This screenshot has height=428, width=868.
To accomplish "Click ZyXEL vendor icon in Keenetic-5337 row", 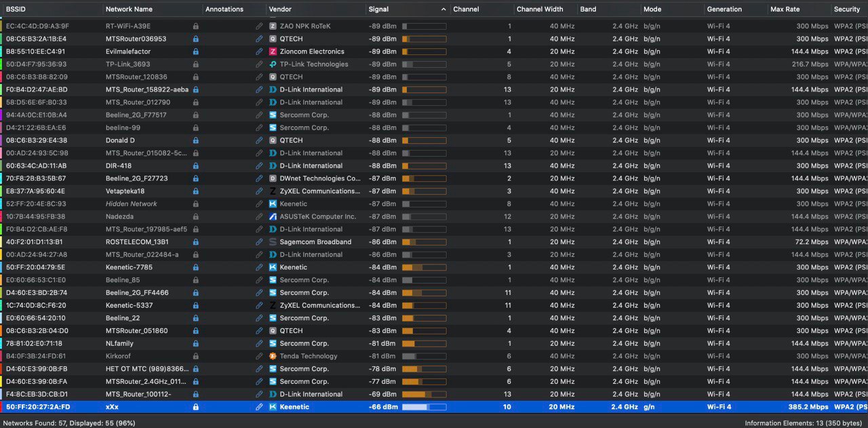I will tap(273, 305).
